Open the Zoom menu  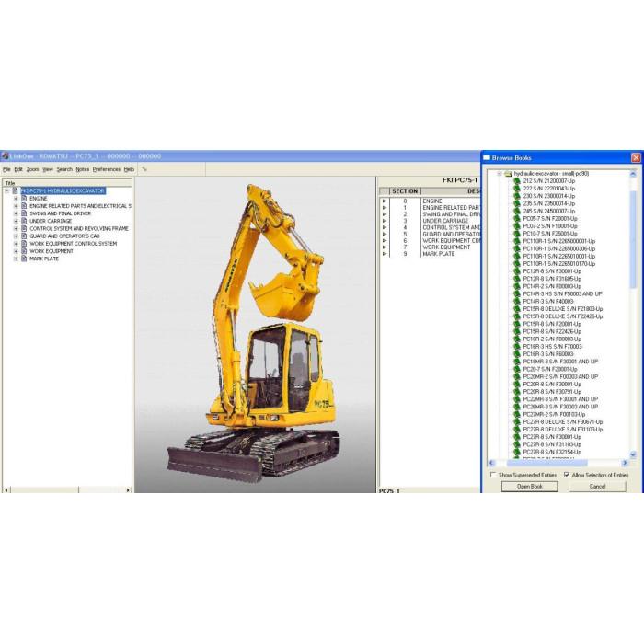(32, 169)
